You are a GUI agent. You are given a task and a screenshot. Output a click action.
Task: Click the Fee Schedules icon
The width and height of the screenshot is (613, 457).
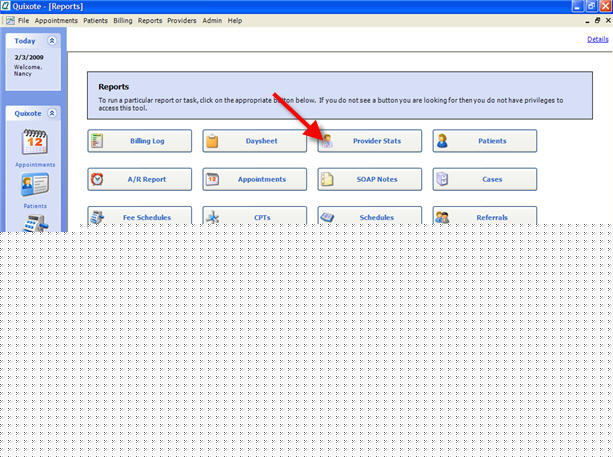point(97,217)
